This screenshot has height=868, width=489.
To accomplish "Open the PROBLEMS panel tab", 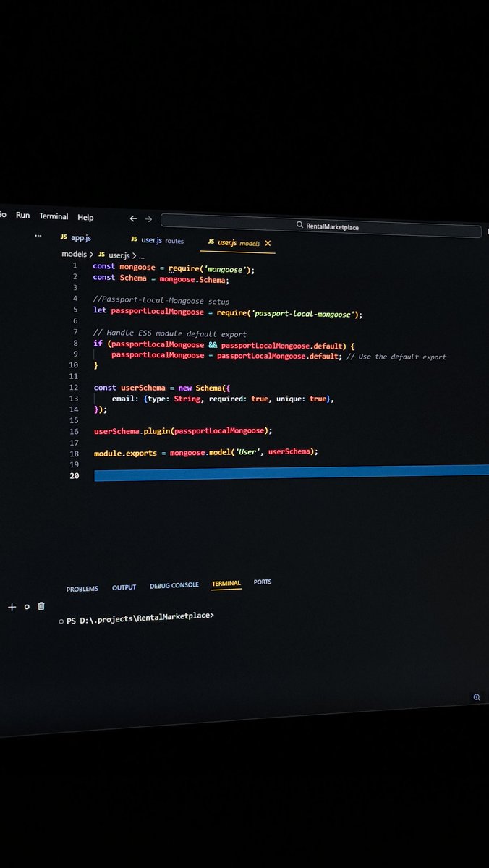I will (x=82, y=589).
